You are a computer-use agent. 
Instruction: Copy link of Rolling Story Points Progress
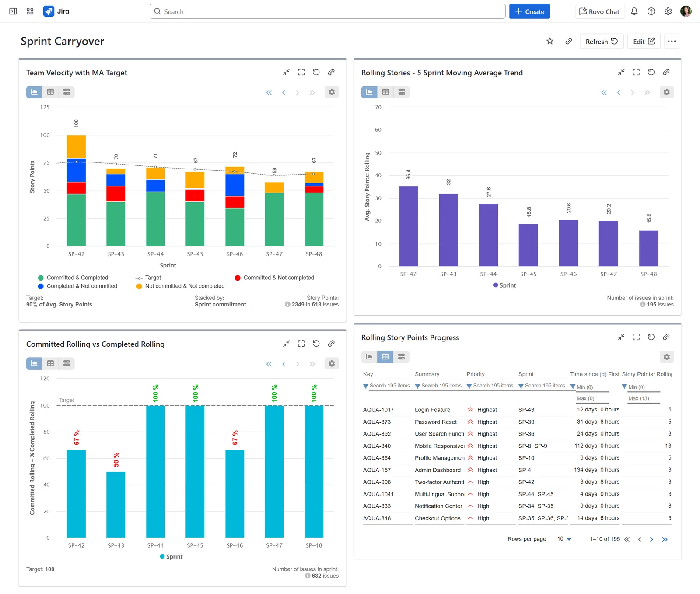(666, 337)
